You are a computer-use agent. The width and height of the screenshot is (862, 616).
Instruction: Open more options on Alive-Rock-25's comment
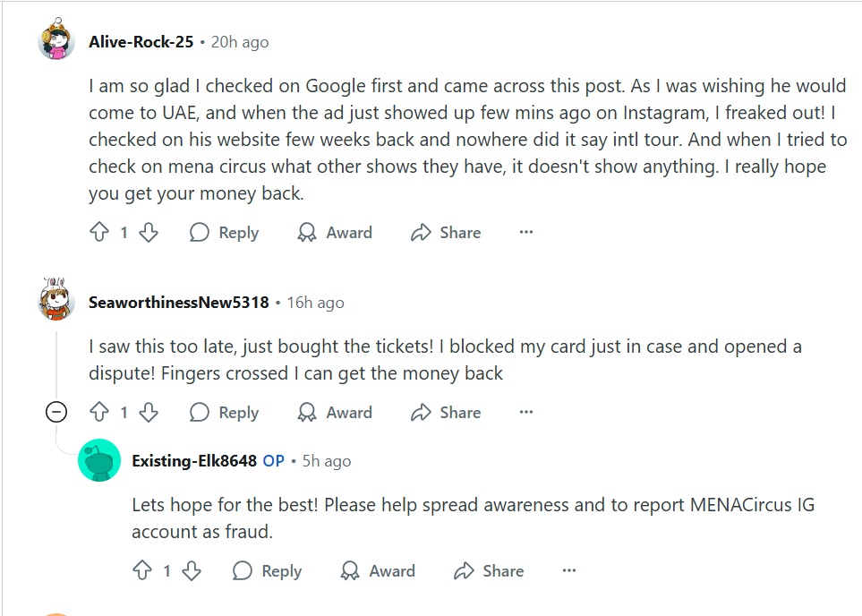[x=526, y=233]
